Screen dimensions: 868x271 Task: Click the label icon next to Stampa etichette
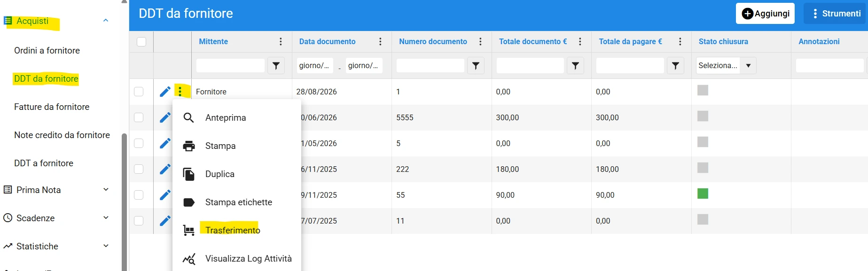pos(189,202)
